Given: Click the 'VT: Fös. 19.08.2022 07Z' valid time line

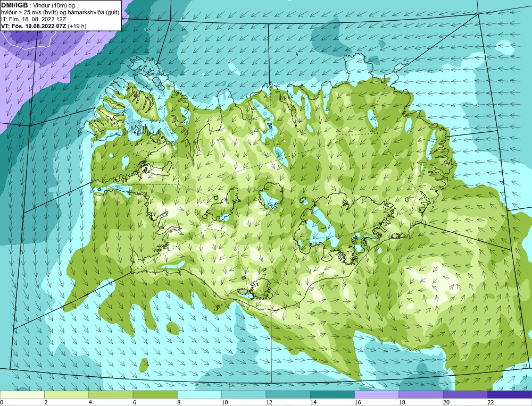Looking at the screenshot, I should [44, 26].
